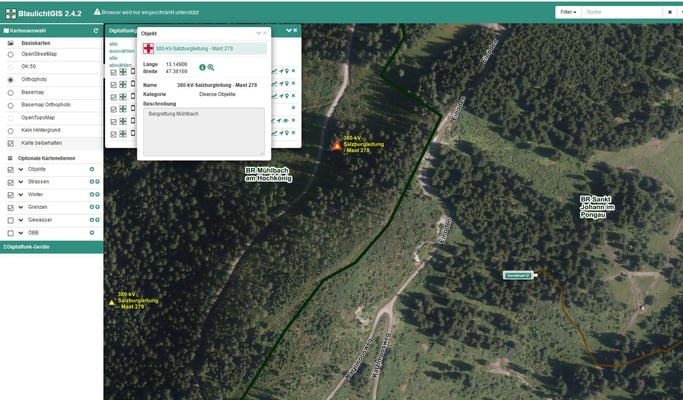The image size is (683, 400).
Task: Click 'alle auswählen' link in Digitalfunk panel
Action: click(122, 47)
